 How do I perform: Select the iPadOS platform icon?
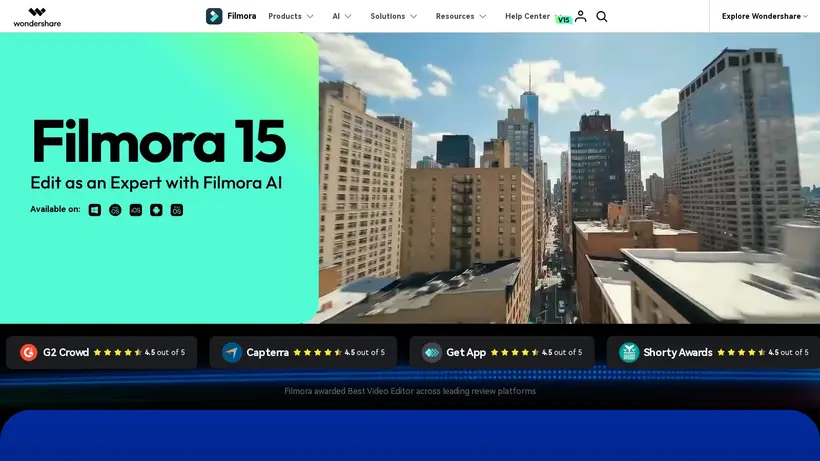tap(177, 210)
